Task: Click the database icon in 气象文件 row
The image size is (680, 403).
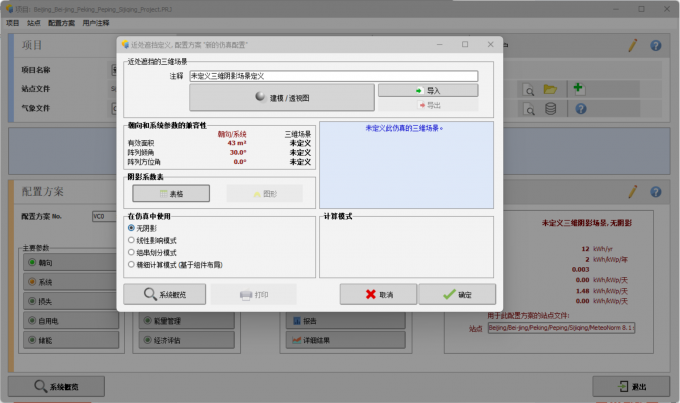Action: (550, 108)
